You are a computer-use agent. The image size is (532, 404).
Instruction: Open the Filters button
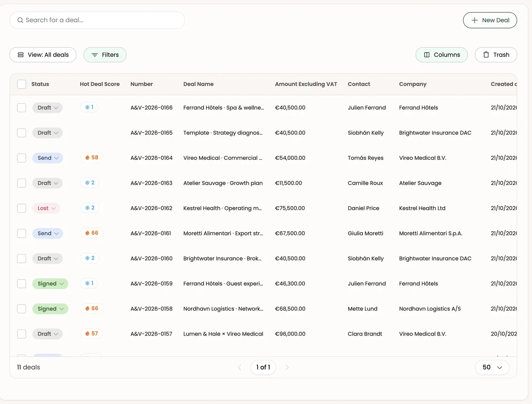tap(105, 55)
